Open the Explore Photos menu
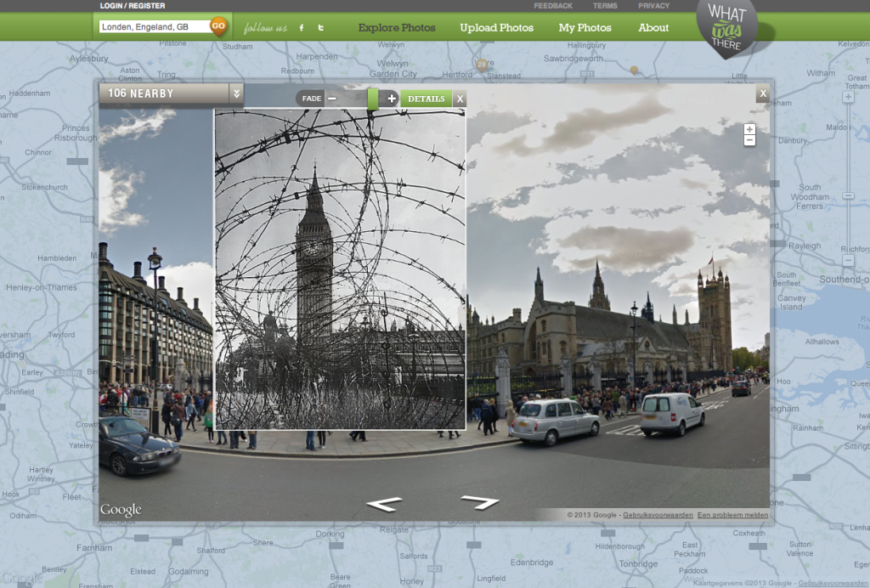The height and width of the screenshot is (588, 870). [397, 27]
